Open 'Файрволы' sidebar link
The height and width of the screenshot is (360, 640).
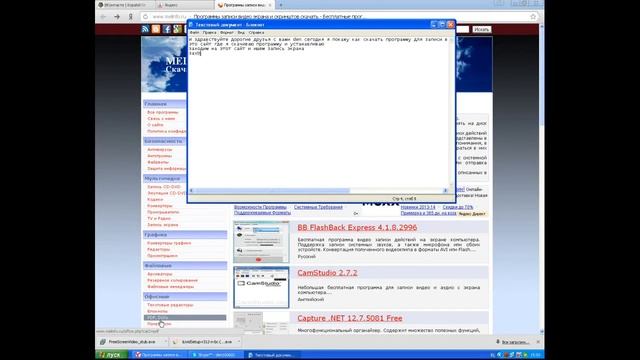158,162
